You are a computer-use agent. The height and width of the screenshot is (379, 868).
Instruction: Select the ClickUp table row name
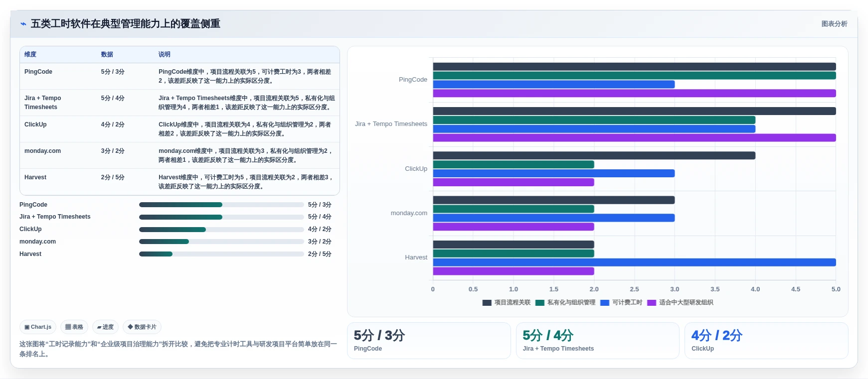point(35,125)
